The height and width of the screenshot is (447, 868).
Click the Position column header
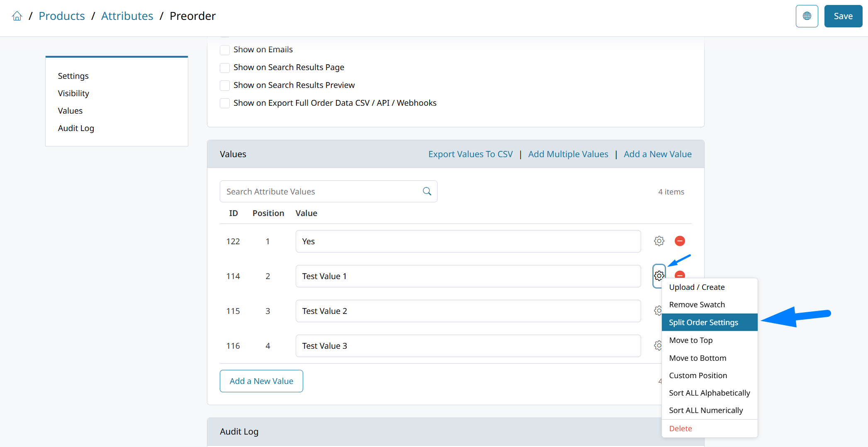268,213
